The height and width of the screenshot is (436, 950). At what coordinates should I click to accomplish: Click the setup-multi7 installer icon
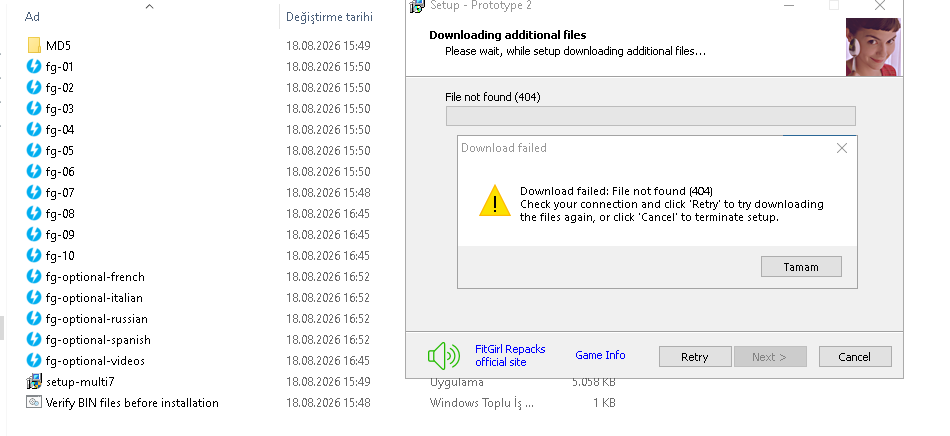click(34, 382)
